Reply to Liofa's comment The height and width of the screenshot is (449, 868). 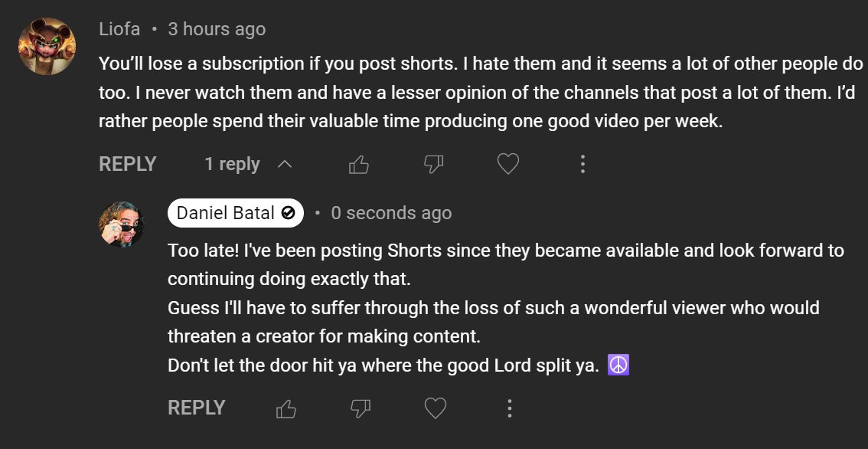coord(127,164)
